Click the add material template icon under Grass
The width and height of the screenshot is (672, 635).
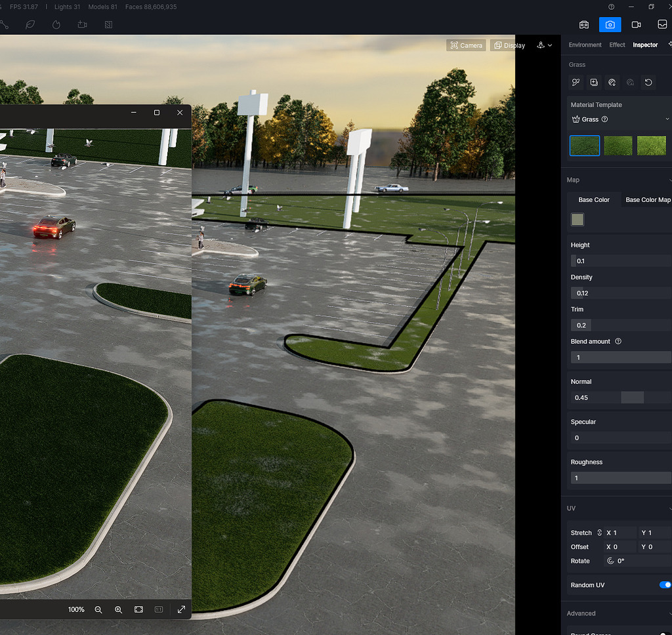pyautogui.click(x=593, y=82)
